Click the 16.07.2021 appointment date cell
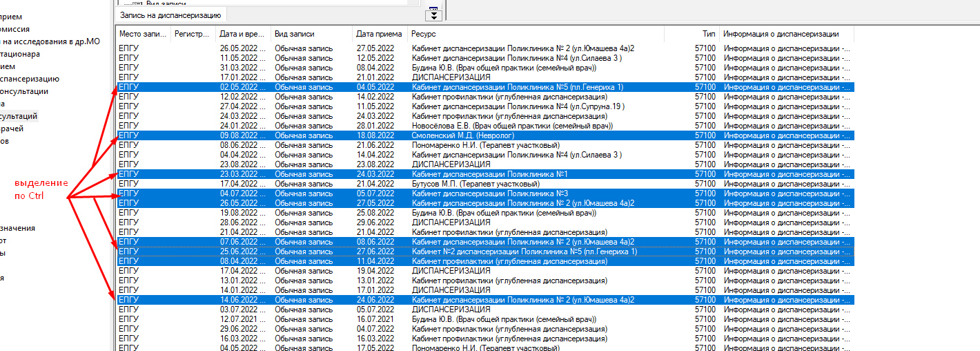Viewport: 980px width, 351px height. [375, 319]
